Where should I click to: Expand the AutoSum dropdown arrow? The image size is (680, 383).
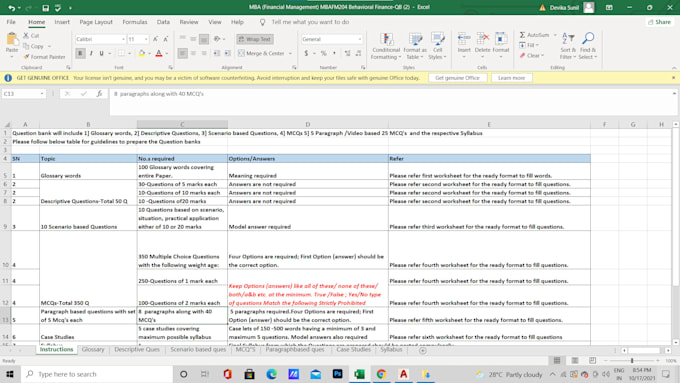555,35
